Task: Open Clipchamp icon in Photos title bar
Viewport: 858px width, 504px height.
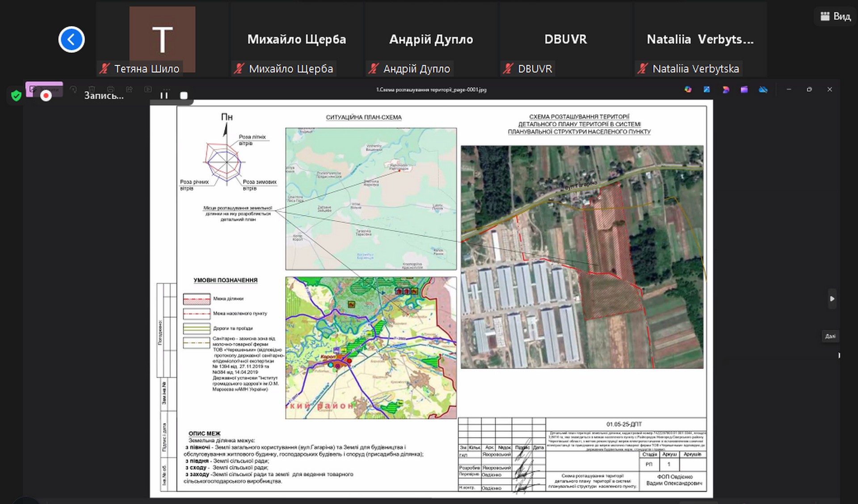Action: (744, 89)
